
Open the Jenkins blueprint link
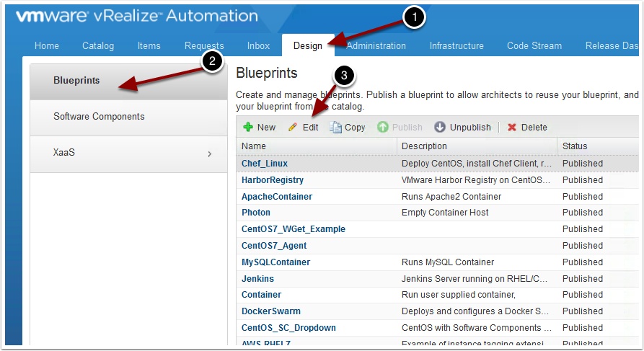(257, 278)
